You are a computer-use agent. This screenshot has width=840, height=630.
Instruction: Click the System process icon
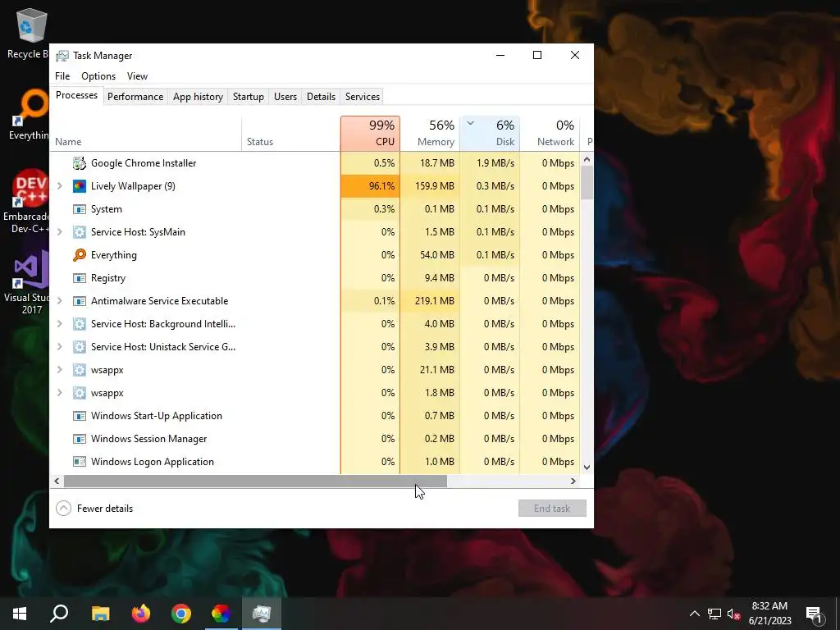[80, 209]
